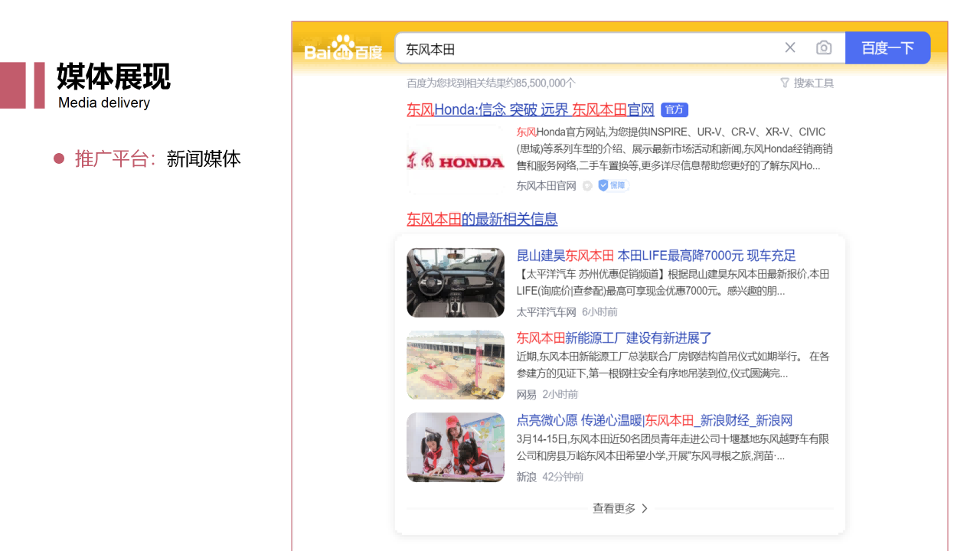Clear the search box with the X icon
This screenshot has width=980, height=551.
[790, 47]
